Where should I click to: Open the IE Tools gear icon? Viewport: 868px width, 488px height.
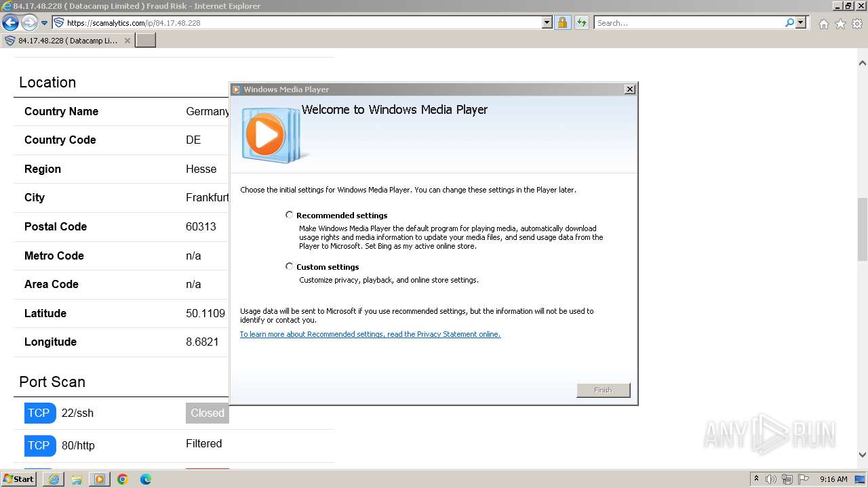tap(857, 24)
